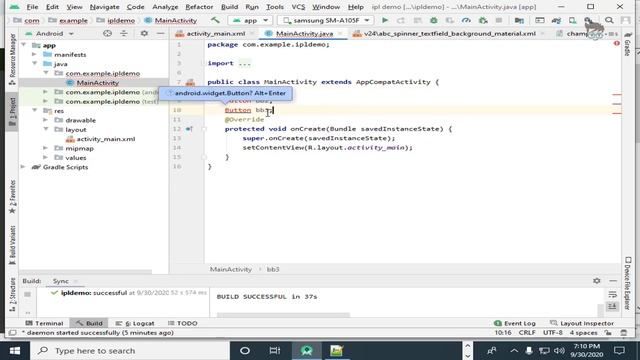The image size is (640, 360).
Task: Run the app with green play button
Action: (384, 20)
